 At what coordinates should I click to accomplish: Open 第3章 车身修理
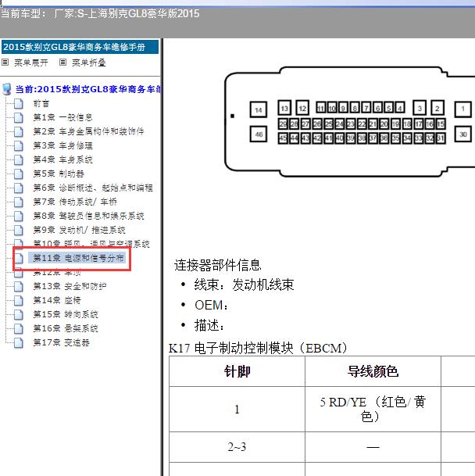tap(62, 145)
